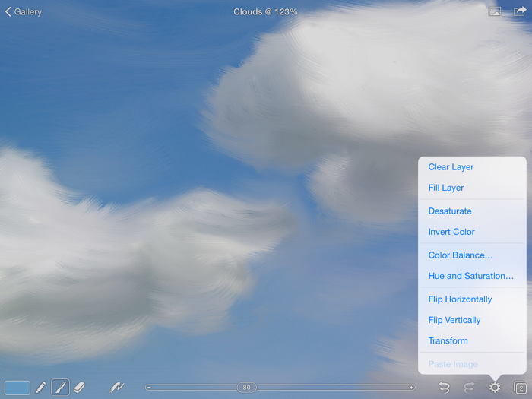Open the brush stroke settings icon
Image resolution: width=532 pixels, height=399 pixels.
117,387
